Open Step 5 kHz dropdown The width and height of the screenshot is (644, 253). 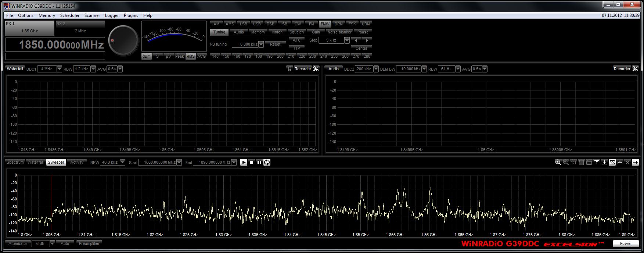pyautogui.click(x=347, y=40)
